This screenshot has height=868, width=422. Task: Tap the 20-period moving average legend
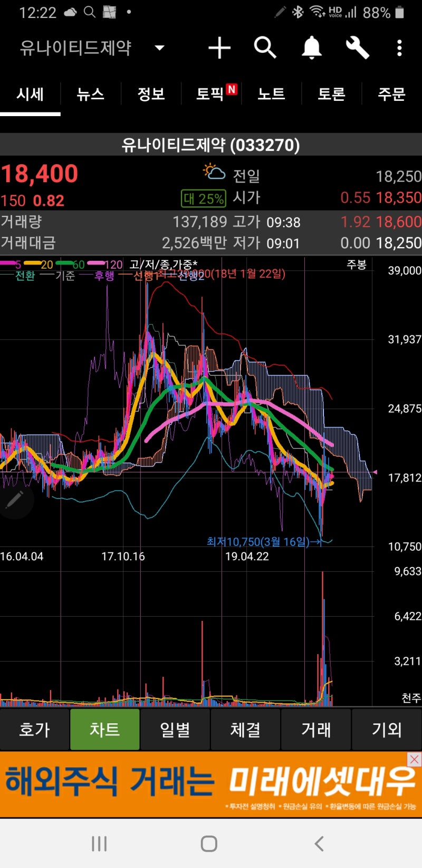(39, 264)
